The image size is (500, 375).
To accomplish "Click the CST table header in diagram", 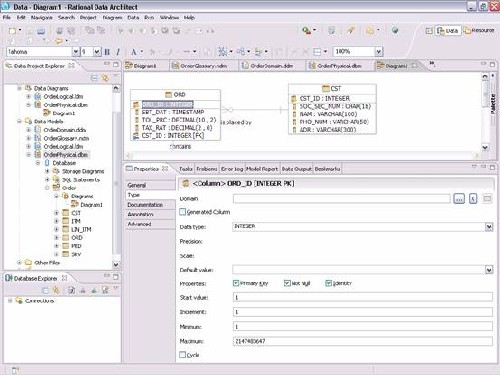I will pos(332,89).
